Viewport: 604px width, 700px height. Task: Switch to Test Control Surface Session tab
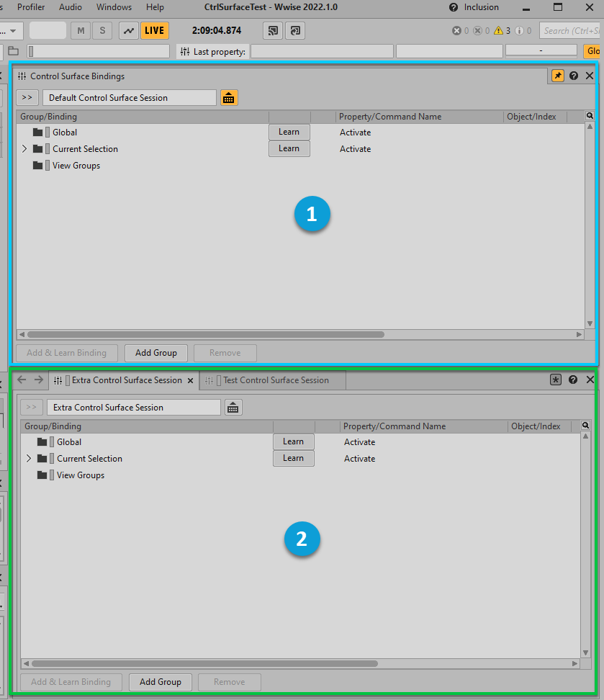(275, 380)
